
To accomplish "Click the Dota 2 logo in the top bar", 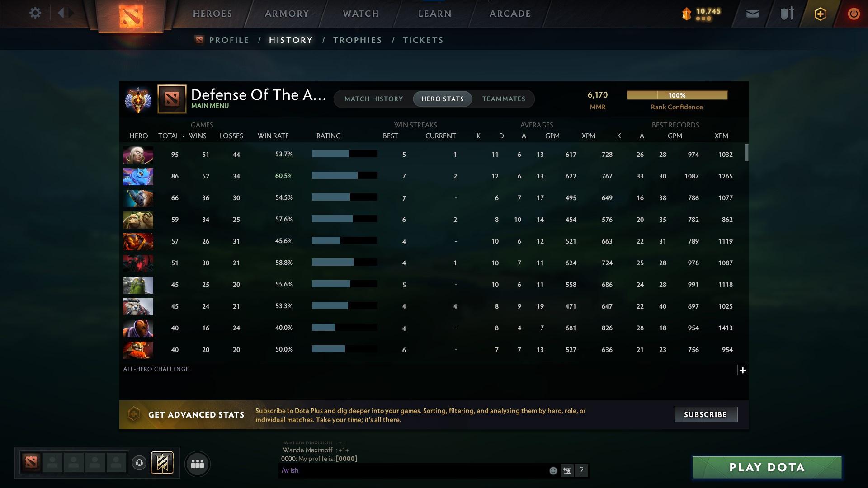I will tap(131, 15).
